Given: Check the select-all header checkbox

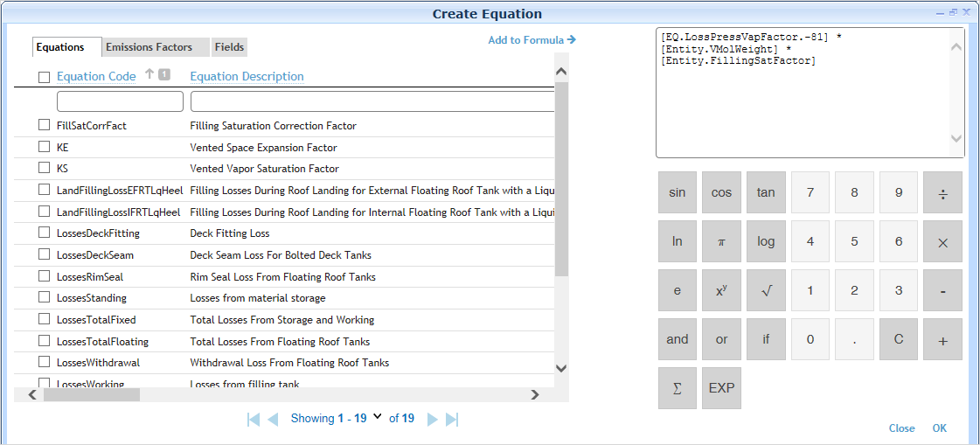Looking at the screenshot, I should pos(44,77).
